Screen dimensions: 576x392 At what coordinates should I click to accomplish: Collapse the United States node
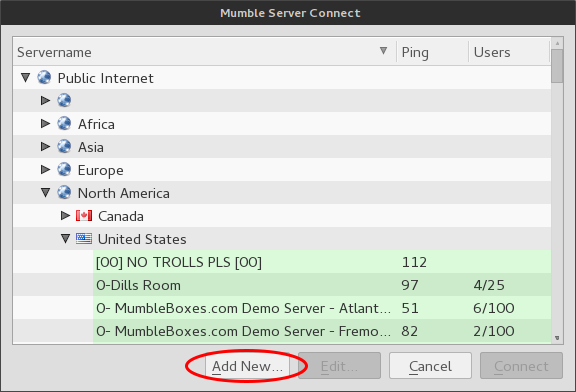click(65, 239)
